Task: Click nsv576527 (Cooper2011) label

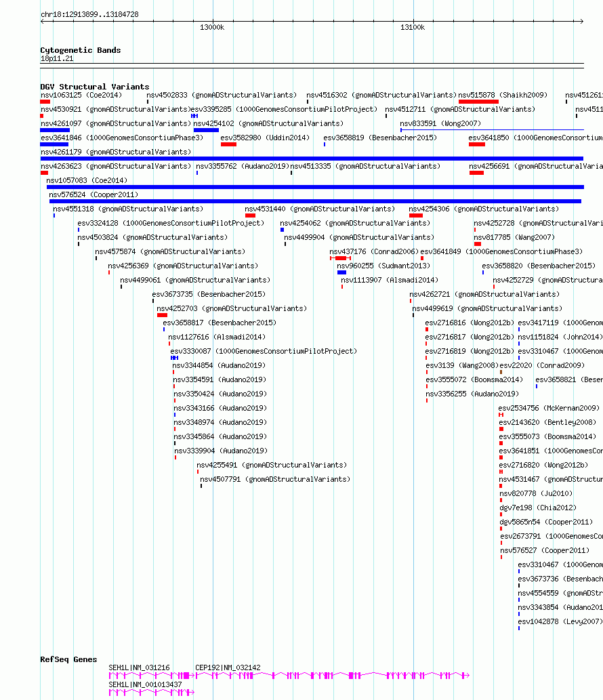Action: point(545,551)
